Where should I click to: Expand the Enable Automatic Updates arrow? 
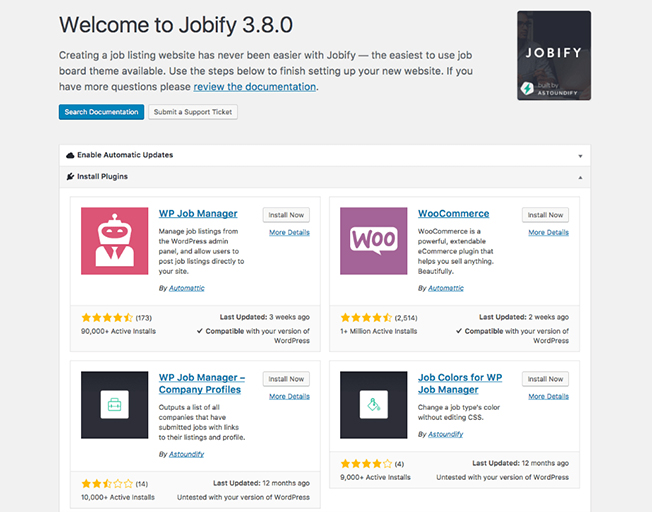[580, 156]
